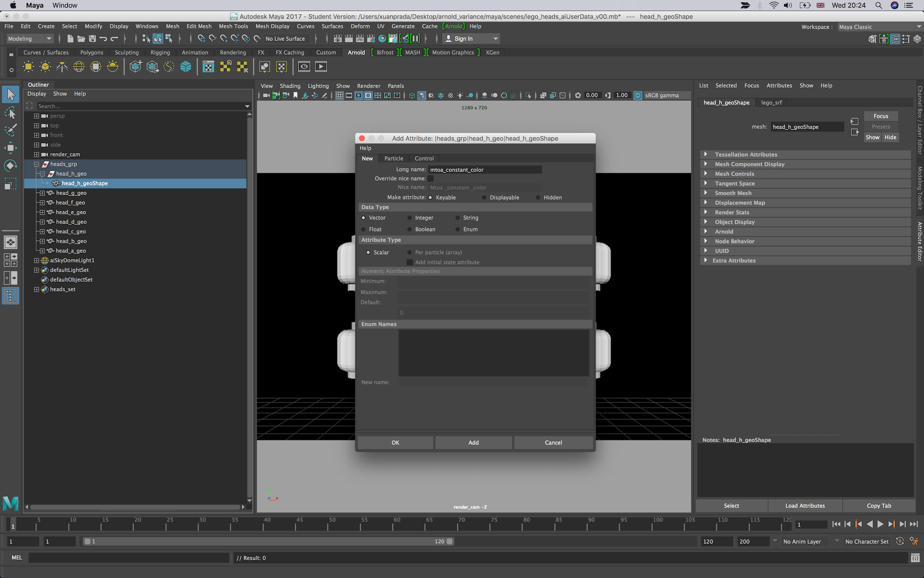This screenshot has width=924, height=578.
Task: Open the Particle tab in Add Attribute
Action: (x=394, y=158)
